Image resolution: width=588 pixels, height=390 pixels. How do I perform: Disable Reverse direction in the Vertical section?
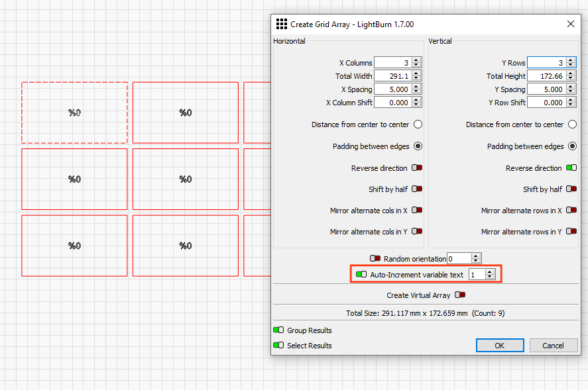coord(571,168)
